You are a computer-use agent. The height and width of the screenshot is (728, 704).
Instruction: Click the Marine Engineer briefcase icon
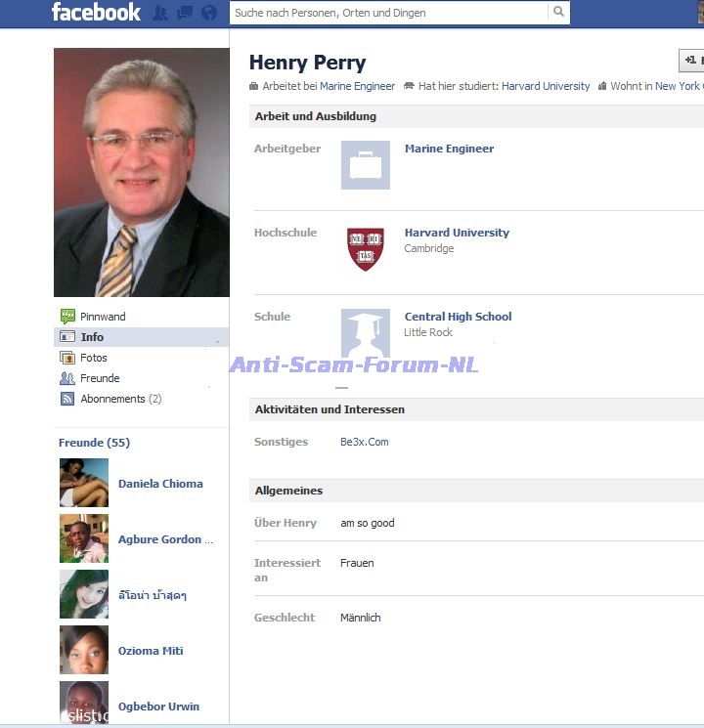[x=365, y=165]
